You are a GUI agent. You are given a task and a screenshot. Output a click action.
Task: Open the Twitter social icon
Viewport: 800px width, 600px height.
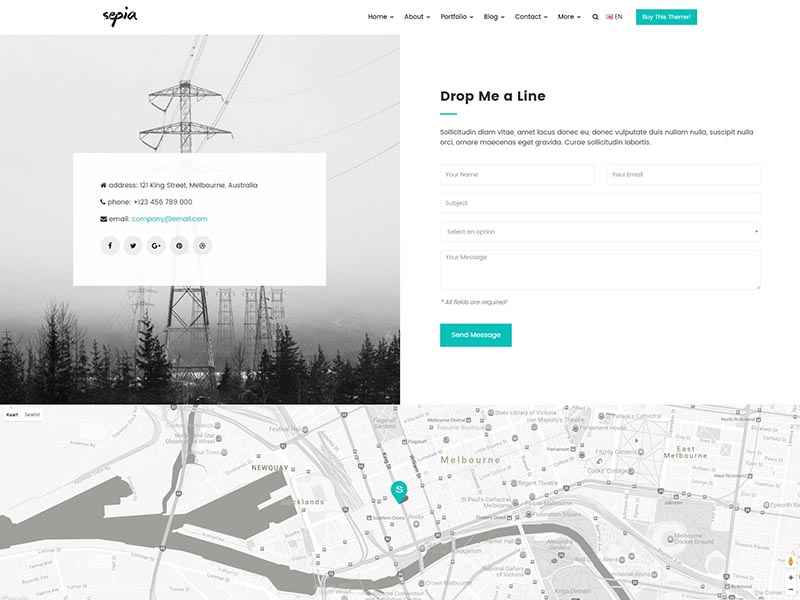coord(133,246)
